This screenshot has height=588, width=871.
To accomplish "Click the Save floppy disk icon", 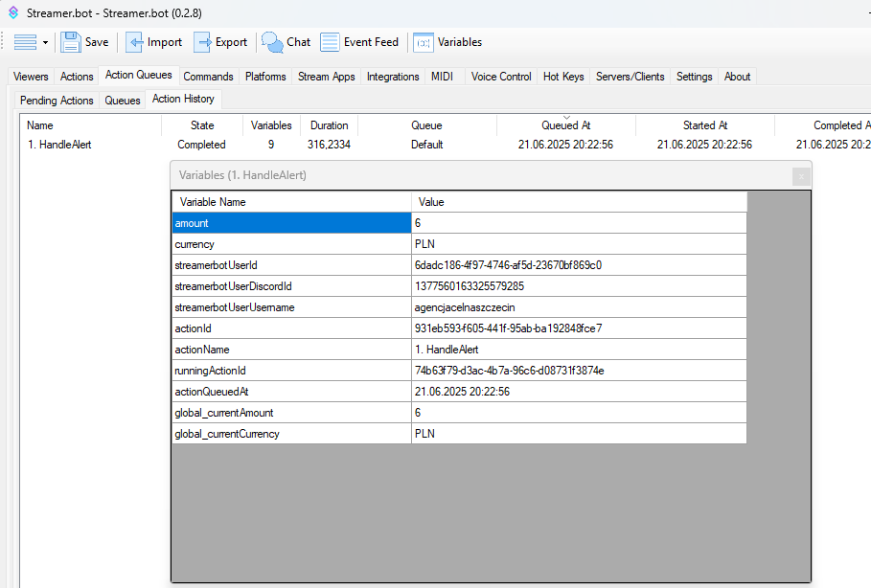I will (71, 42).
